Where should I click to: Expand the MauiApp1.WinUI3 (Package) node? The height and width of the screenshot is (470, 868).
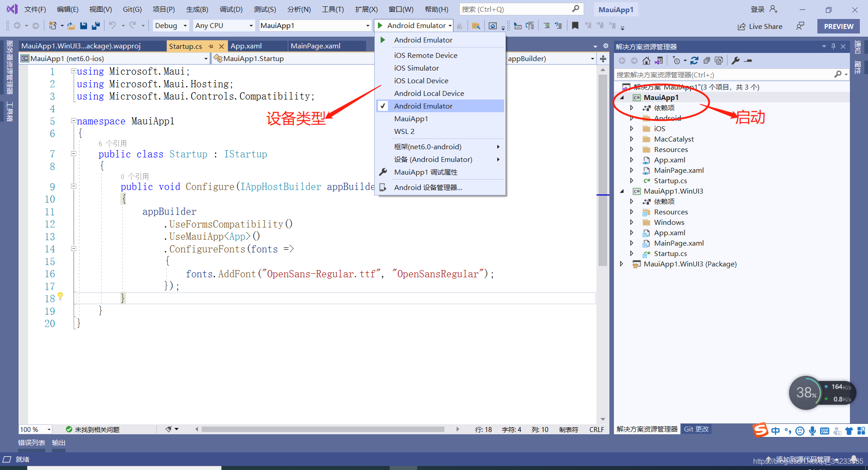[x=622, y=264]
